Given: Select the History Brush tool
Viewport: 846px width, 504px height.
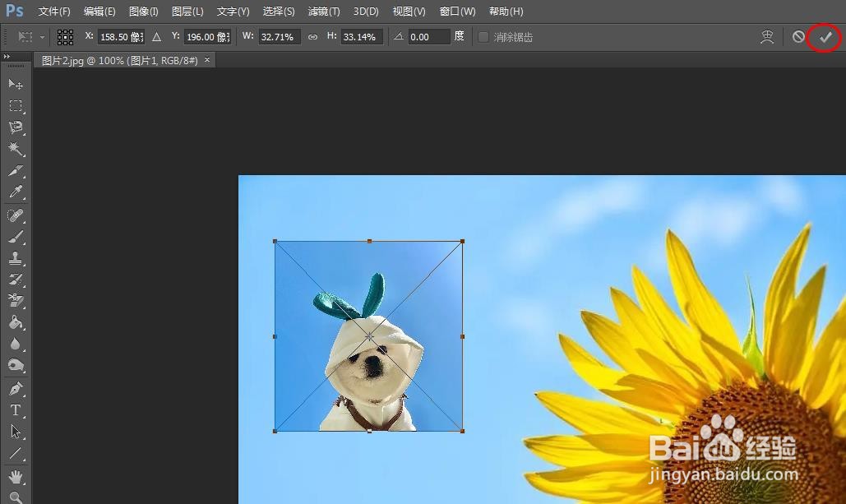Looking at the screenshot, I should 15,280.
